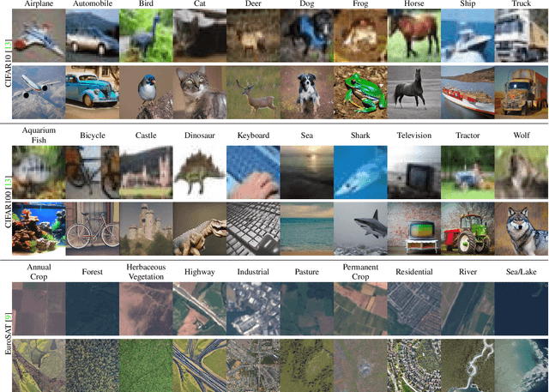Open the sharp tabby cat image
549x392 pixels.
click(x=200, y=93)
